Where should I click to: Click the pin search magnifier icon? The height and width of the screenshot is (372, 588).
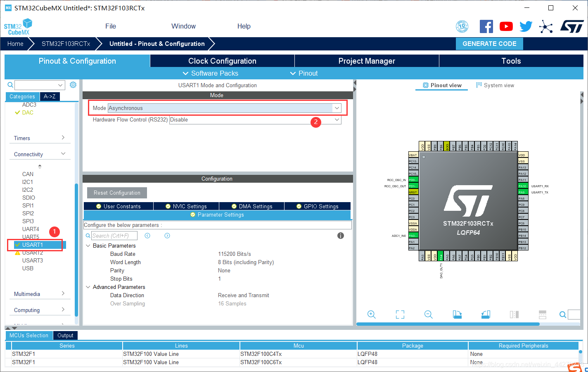click(562, 315)
